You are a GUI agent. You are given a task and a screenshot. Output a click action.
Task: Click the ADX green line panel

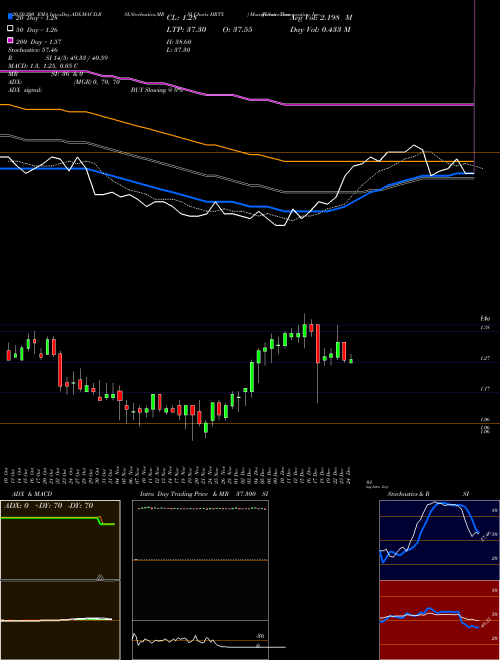[x=60, y=540]
